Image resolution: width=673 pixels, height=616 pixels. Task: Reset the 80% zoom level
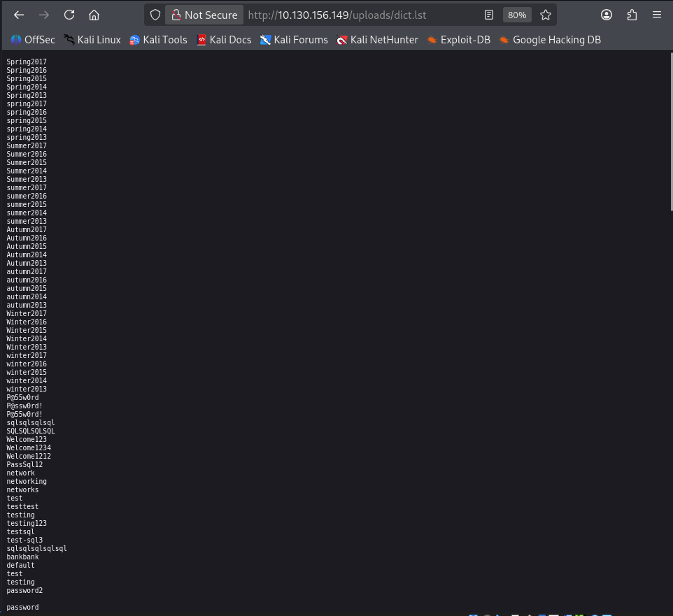coord(517,15)
